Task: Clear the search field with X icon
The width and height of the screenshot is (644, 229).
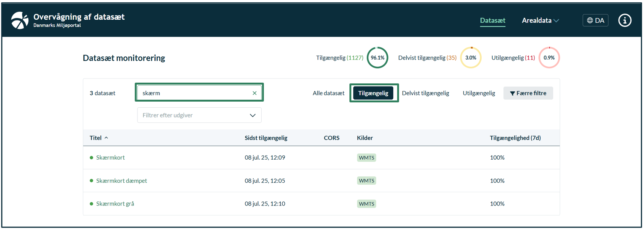Action: click(x=254, y=93)
